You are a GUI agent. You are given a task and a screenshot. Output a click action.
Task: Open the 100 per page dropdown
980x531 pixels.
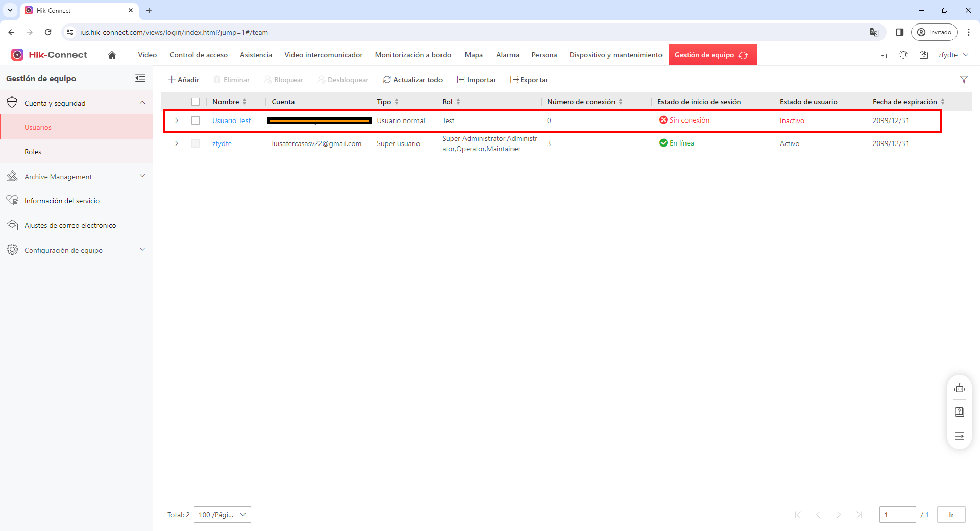pyautogui.click(x=223, y=515)
